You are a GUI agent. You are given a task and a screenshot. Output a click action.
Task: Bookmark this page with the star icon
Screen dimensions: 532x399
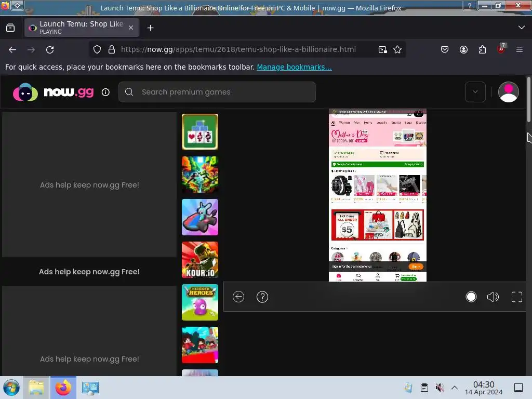pyautogui.click(x=397, y=49)
